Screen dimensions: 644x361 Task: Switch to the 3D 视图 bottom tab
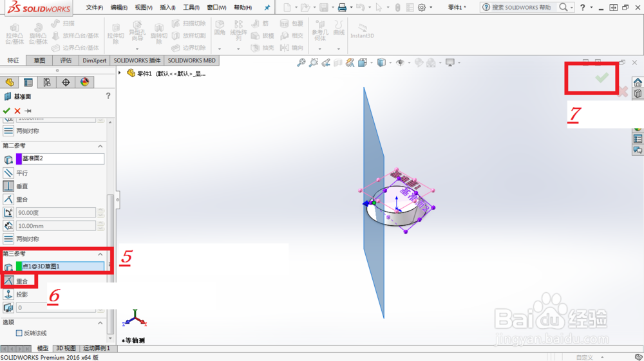(66, 348)
